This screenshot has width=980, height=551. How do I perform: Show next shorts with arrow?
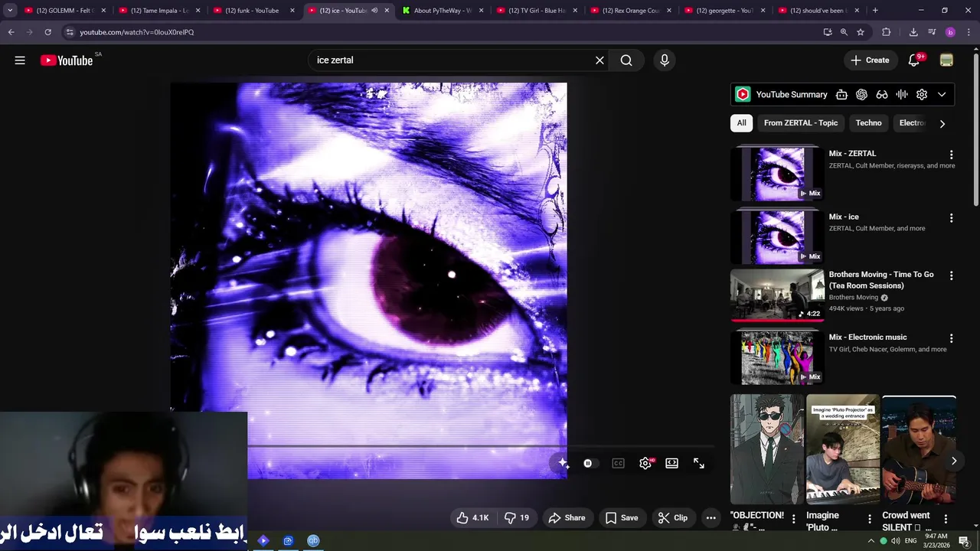point(953,461)
